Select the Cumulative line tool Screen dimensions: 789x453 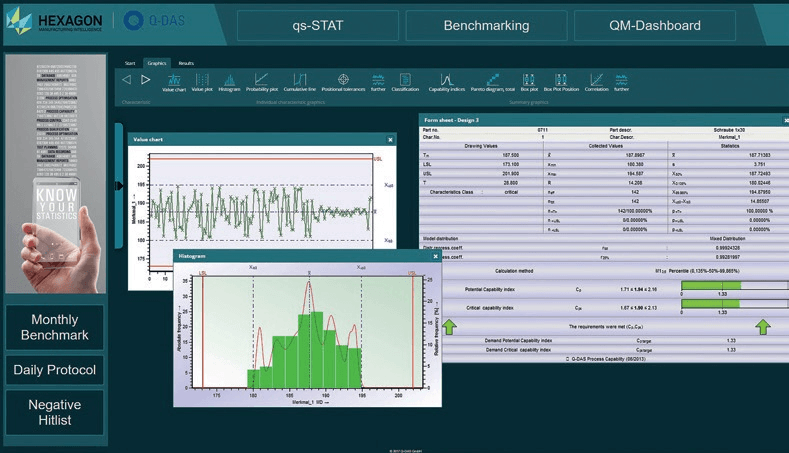click(x=299, y=83)
